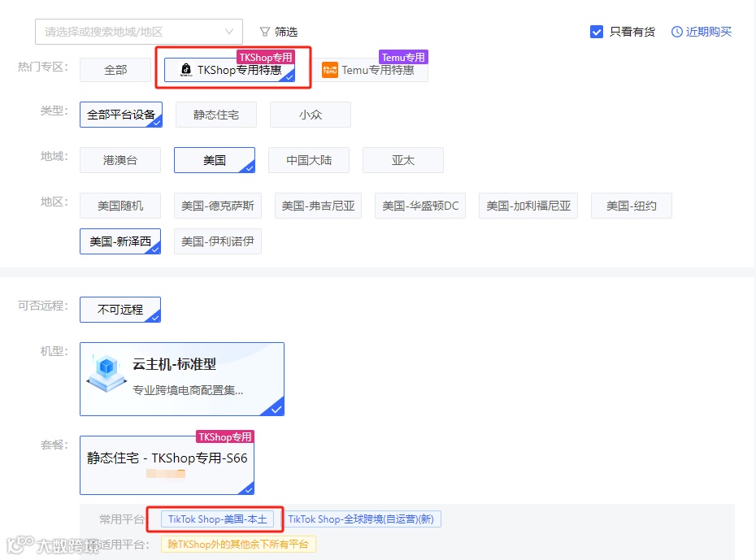The width and height of the screenshot is (756, 560).
Task: Select 静态住宅 - TKShop专用-S66 package
Action: [x=167, y=465]
